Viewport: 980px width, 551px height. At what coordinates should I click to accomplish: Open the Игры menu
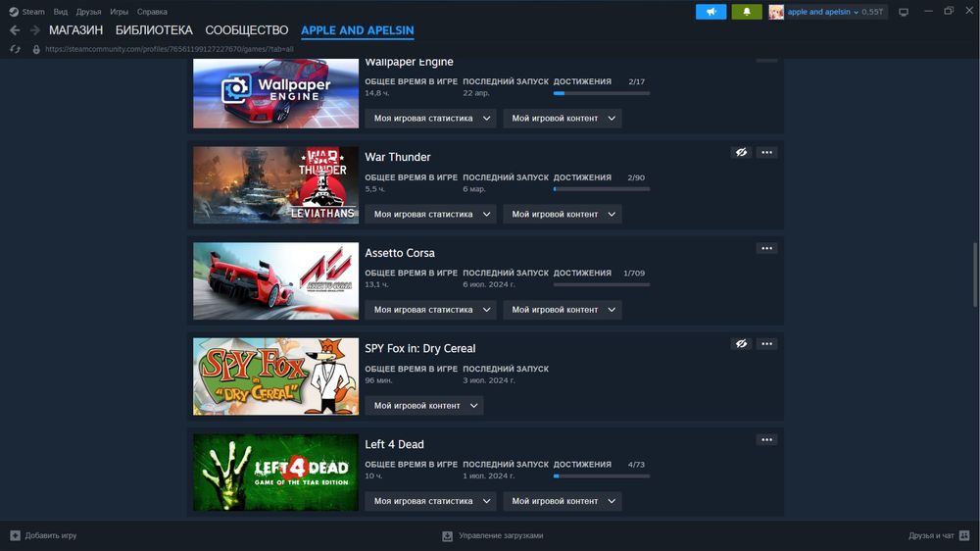point(119,12)
